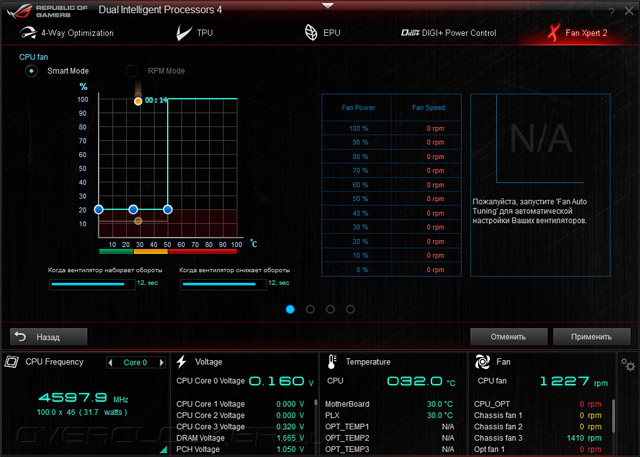Click the MotherBoard temperature entry
This screenshot has width=640, height=457.
click(389, 404)
